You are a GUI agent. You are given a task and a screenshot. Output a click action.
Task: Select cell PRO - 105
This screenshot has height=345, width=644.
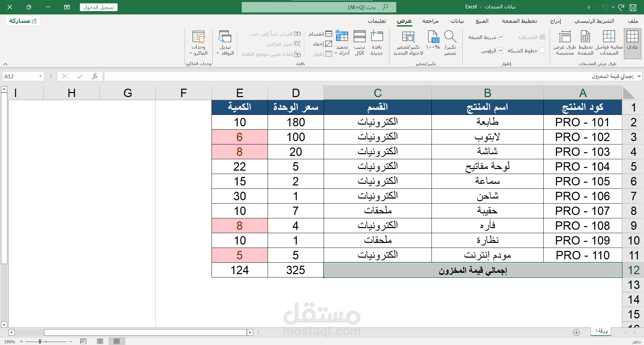point(583,181)
